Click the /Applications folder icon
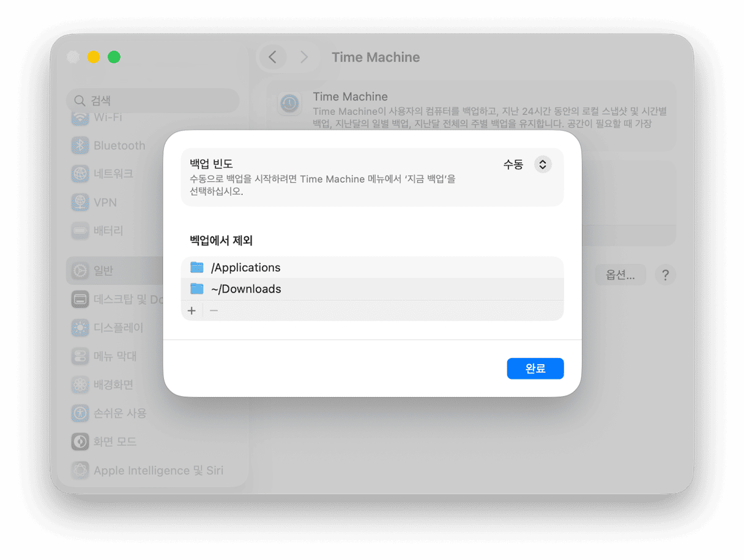This screenshot has width=744, height=560. pyautogui.click(x=196, y=267)
